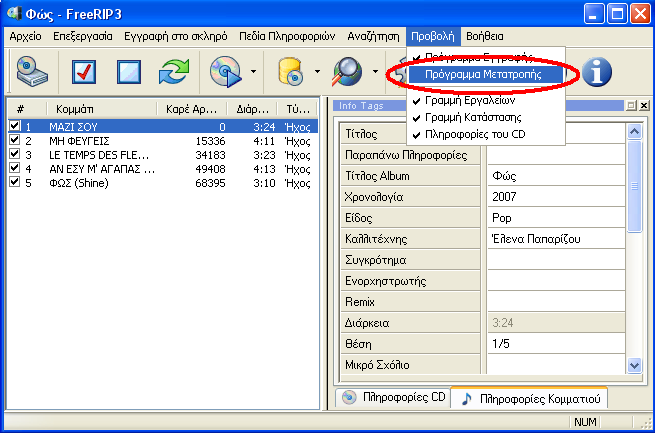Click the empty Συγκρότημα value field
655x433 pixels.
556,260
